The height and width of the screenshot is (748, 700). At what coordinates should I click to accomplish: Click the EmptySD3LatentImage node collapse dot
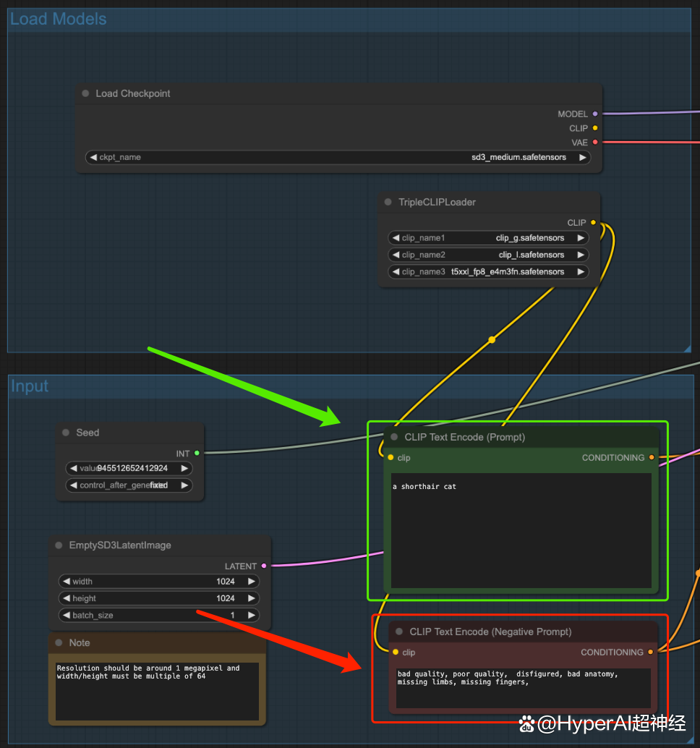coord(59,545)
